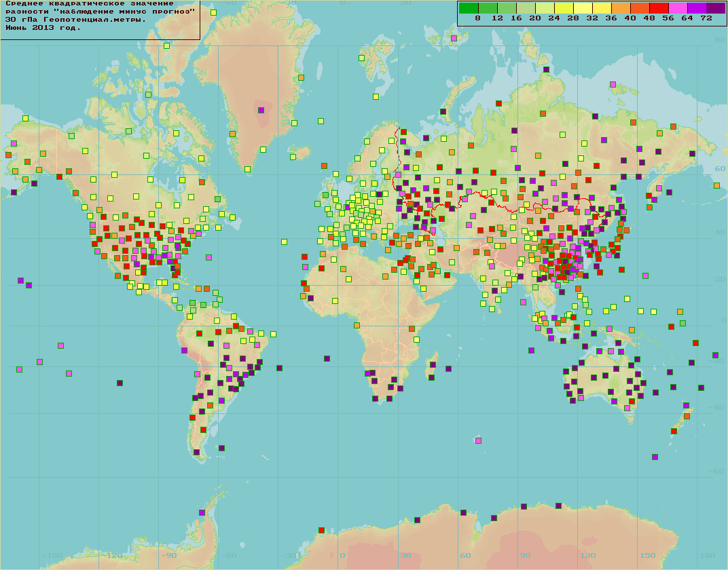The image size is (728, 570).
Task: Click the pink marker on the New Siberian Islands
Action: click(x=613, y=84)
